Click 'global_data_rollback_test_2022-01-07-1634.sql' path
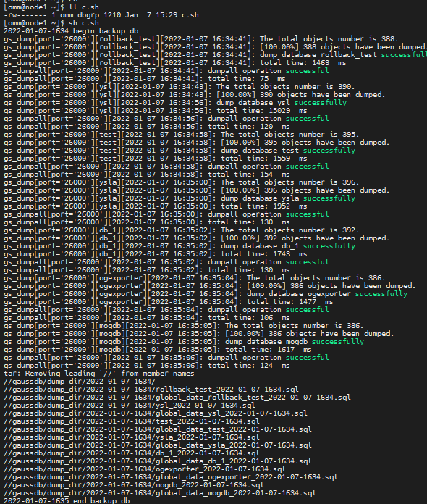This screenshot has height=504, width=427. pyautogui.click(x=177, y=398)
